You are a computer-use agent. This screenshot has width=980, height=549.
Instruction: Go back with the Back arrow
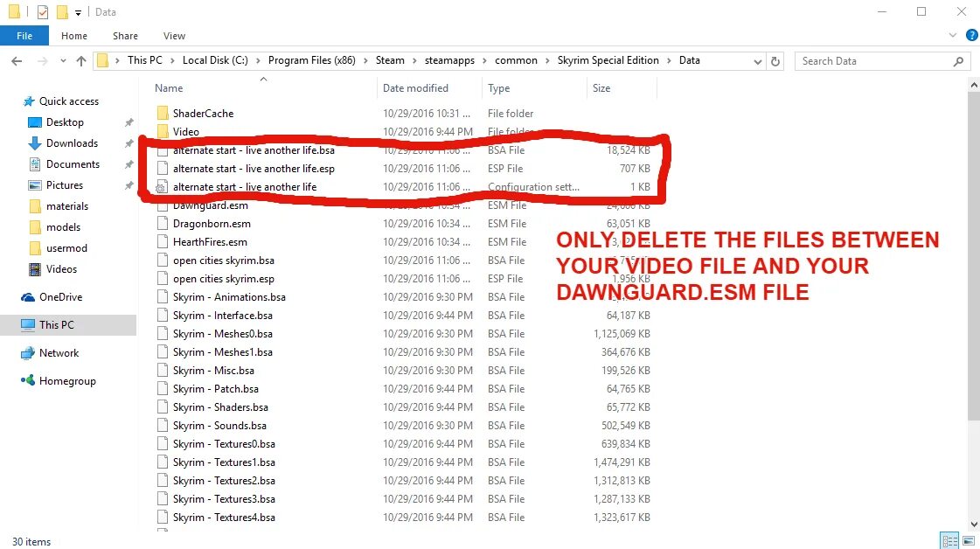coord(17,60)
